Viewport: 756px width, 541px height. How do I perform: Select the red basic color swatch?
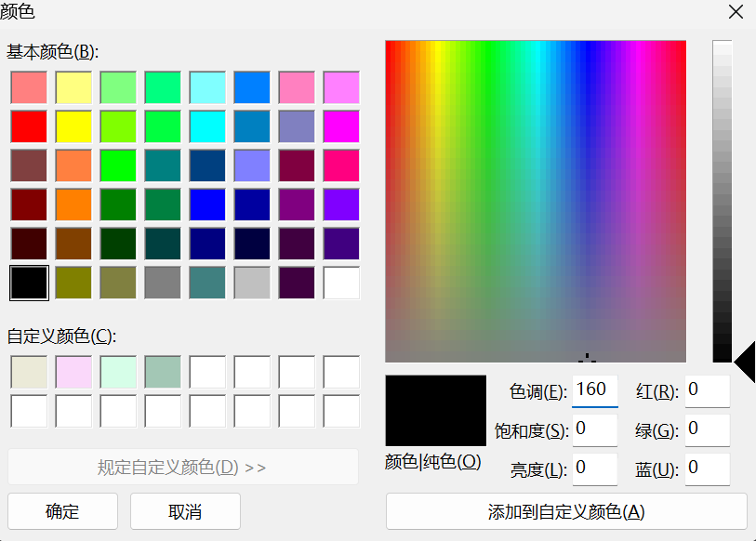click(x=28, y=126)
